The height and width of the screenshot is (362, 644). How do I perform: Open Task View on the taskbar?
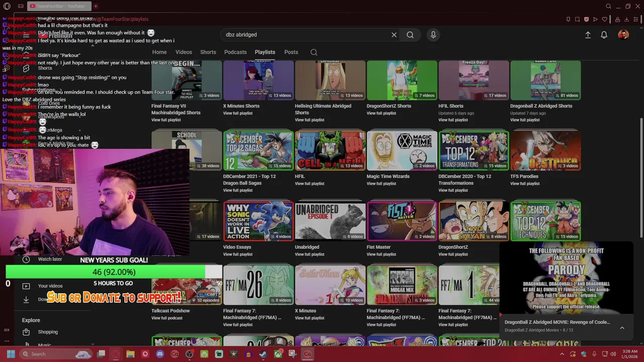(x=101, y=354)
